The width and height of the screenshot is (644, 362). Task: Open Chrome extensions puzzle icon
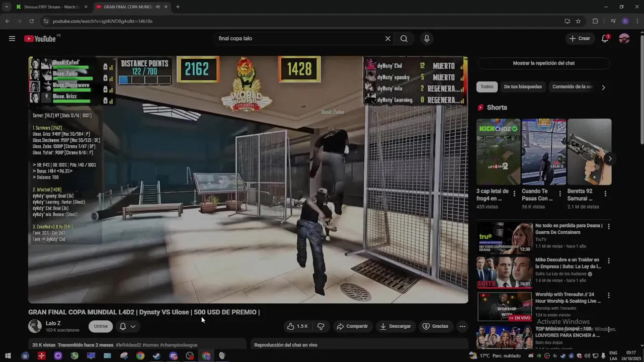[595, 21]
